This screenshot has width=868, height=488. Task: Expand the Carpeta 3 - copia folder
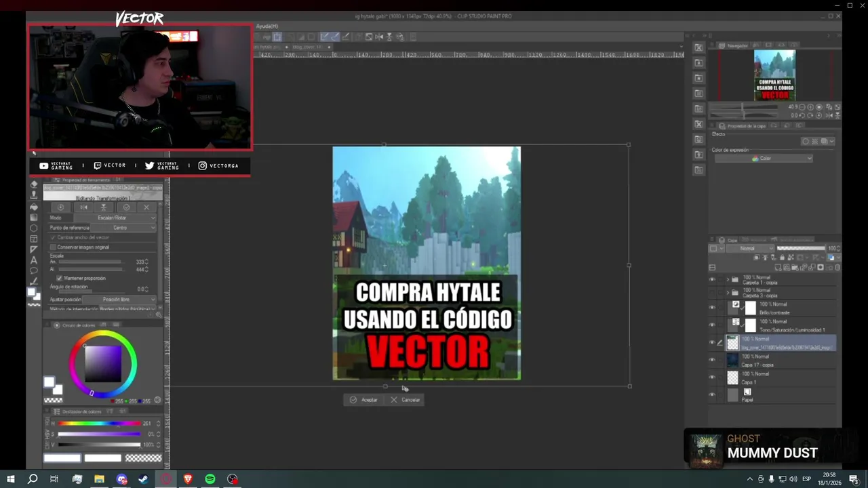(x=728, y=293)
